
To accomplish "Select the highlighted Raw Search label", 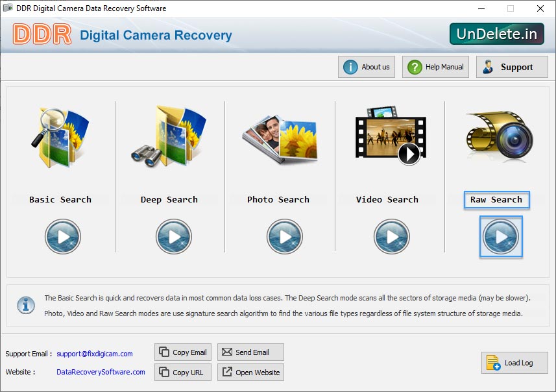I will tap(497, 199).
